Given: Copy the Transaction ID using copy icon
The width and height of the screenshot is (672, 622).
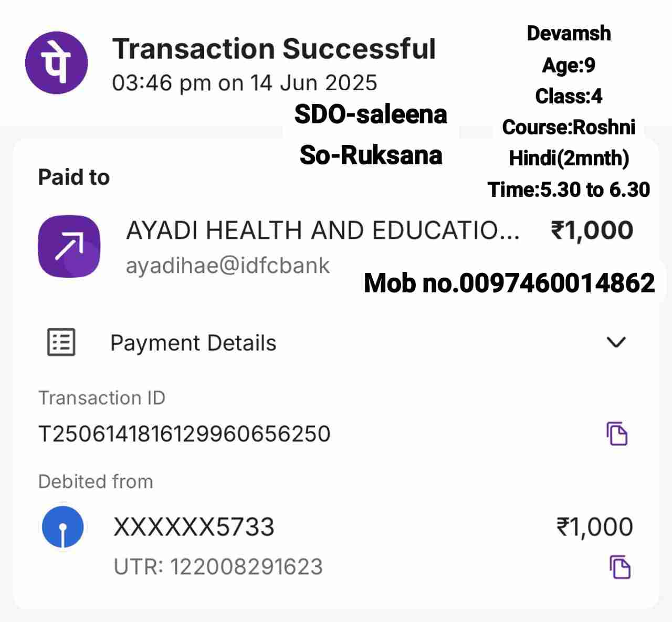Looking at the screenshot, I should click(617, 434).
